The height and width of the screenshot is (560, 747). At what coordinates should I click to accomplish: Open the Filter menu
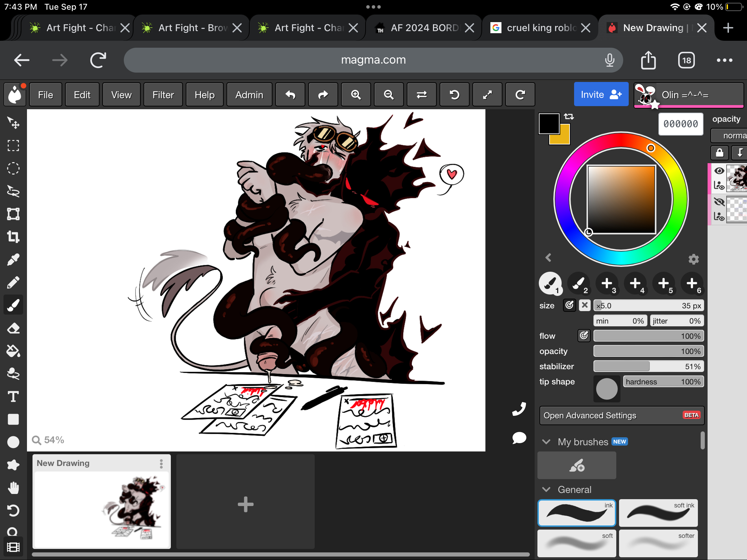pos(163,95)
